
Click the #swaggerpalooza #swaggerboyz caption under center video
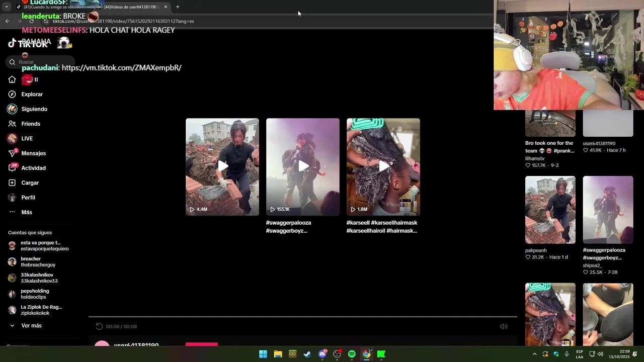[288, 227]
